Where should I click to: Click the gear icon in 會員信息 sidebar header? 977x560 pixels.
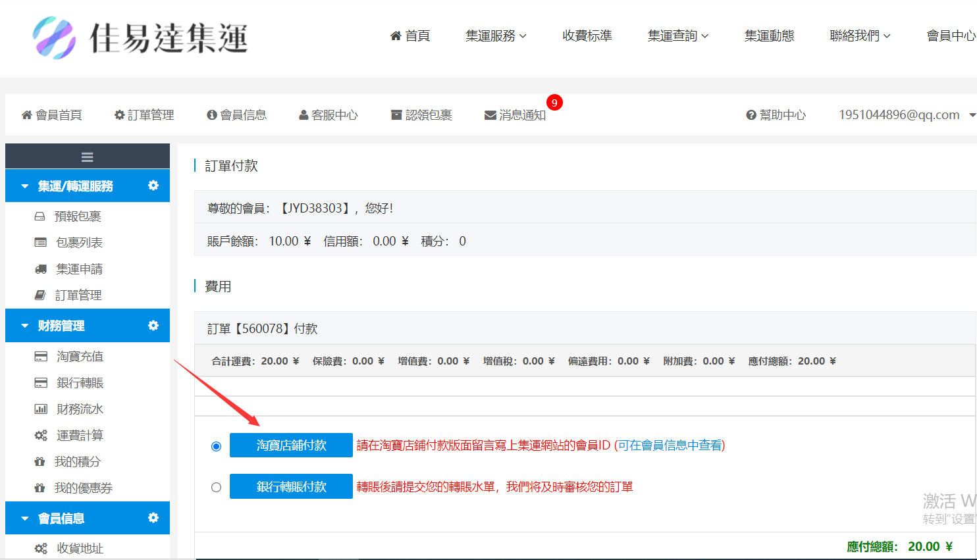153,518
